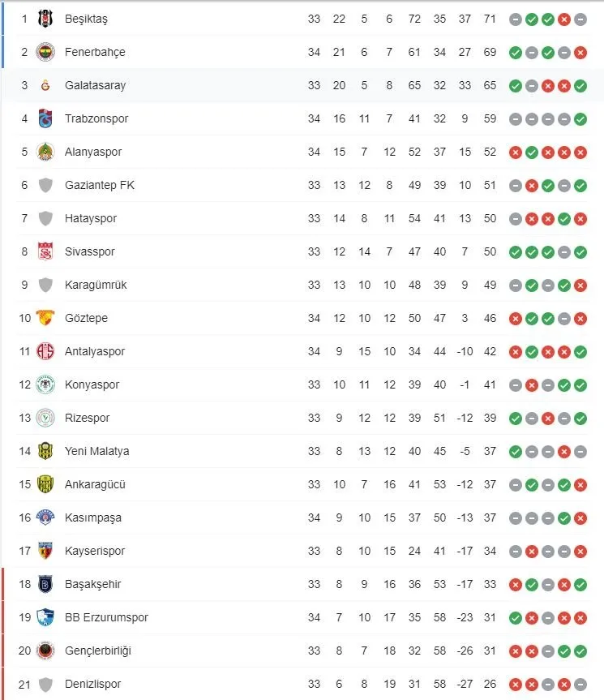Click Ankaragücü's points total 37

490,484
